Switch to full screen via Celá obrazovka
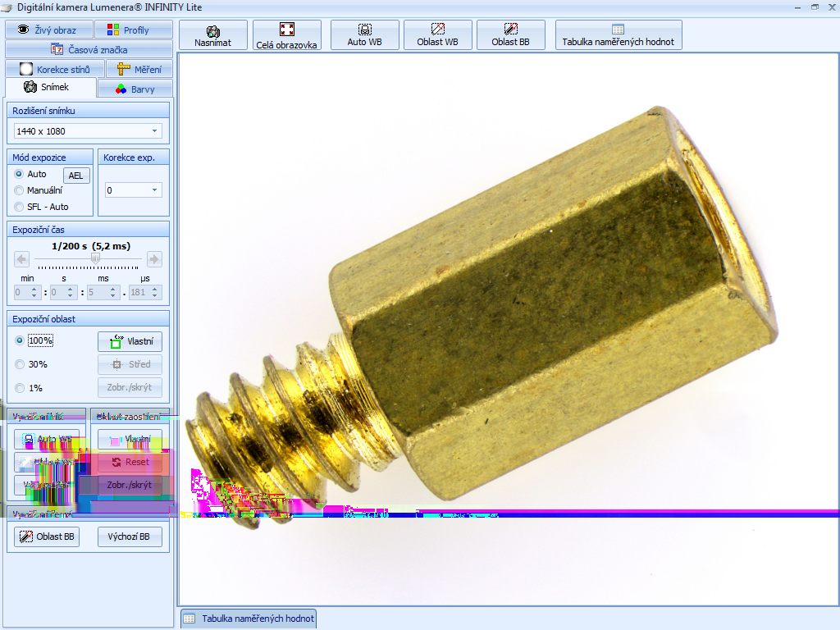The width and height of the screenshot is (840, 630). (x=286, y=35)
